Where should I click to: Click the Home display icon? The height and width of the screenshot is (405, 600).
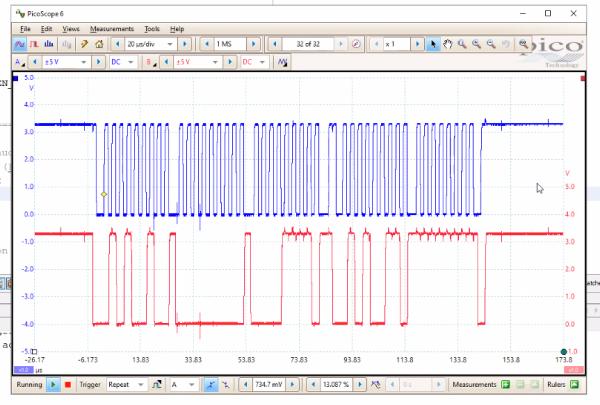point(99,44)
